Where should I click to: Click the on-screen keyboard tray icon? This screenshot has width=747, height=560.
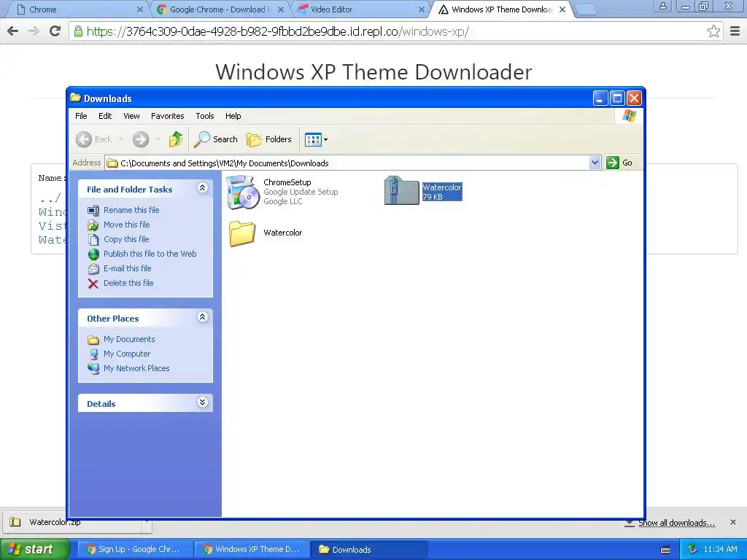(x=665, y=550)
